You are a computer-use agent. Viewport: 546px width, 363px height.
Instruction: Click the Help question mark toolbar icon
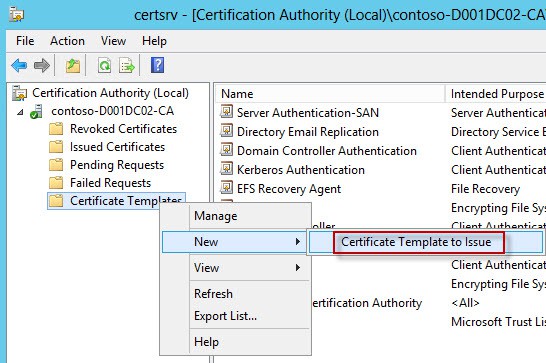[157, 65]
